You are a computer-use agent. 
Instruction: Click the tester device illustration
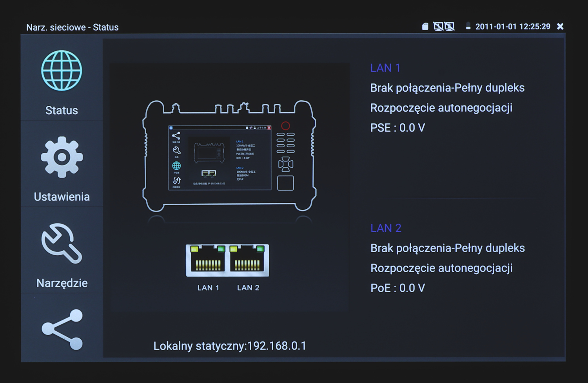pyautogui.click(x=229, y=157)
